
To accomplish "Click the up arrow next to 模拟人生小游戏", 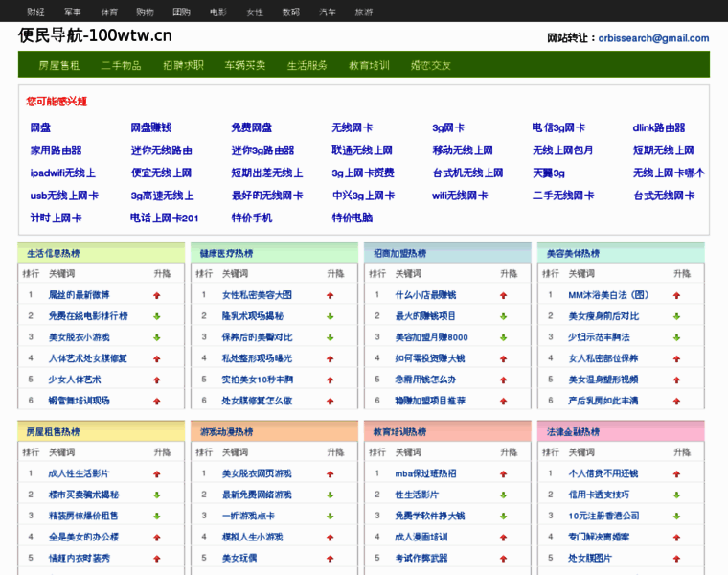I will click(x=330, y=538).
